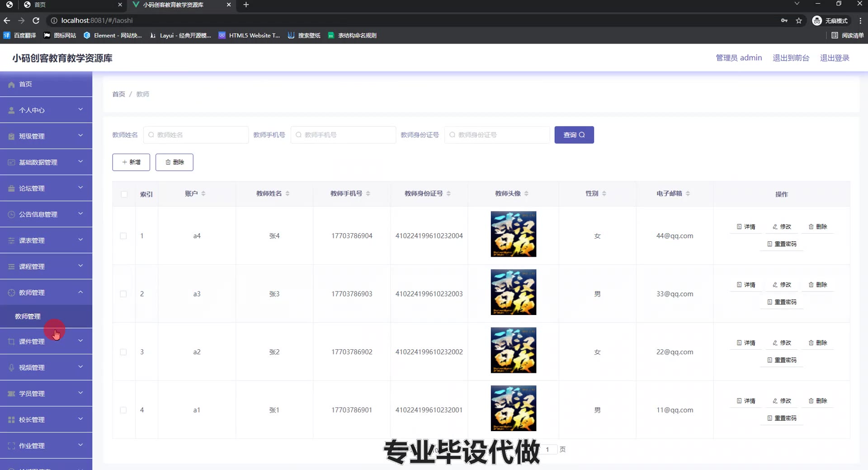Click the 新增 button to add a teacher
This screenshot has width=868, height=470.
tap(131, 162)
